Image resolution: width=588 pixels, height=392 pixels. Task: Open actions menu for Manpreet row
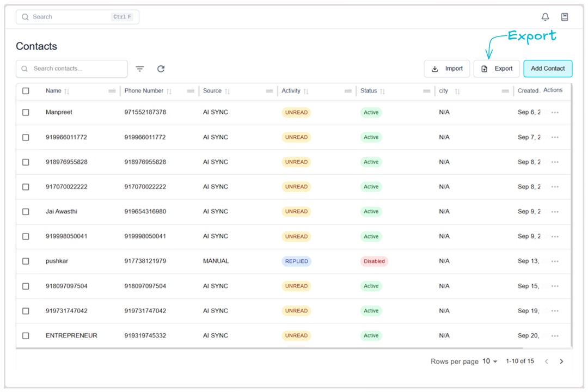click(555, 113)
